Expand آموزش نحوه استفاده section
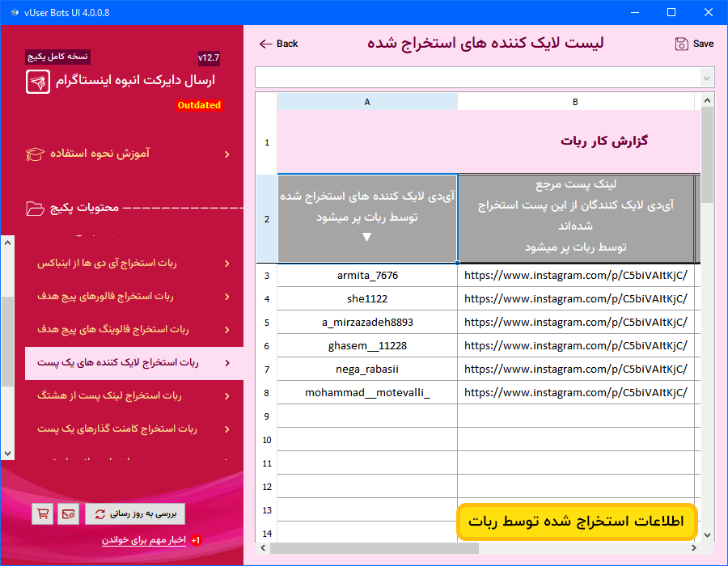Viewport: 728px width, 566px height. pos(227,154)
